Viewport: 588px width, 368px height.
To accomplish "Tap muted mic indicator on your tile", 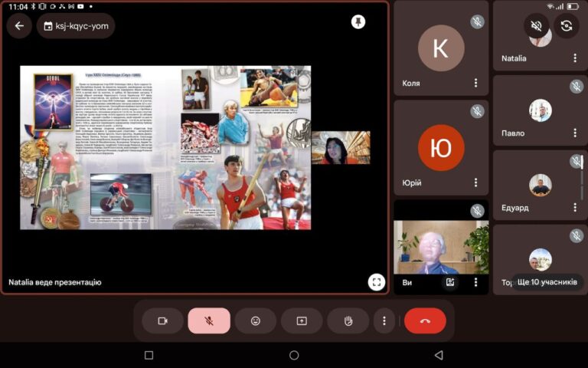I will [477, 211].
